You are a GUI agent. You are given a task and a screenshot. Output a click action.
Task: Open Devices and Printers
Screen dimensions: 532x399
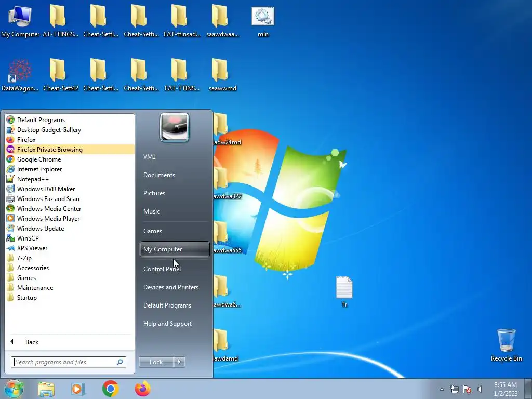[175, 287]
